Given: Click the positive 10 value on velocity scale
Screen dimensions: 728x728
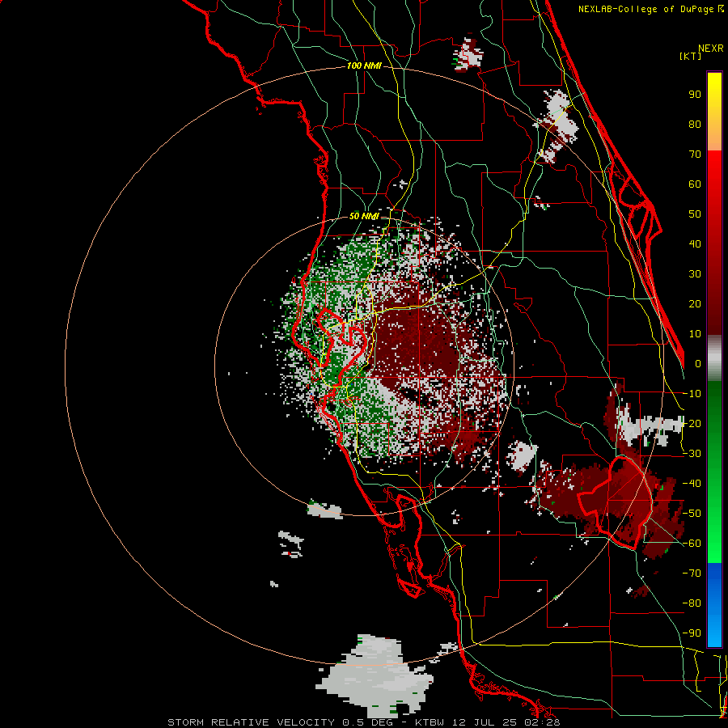Looking at the screenshot, I should (x=695, y=333).
